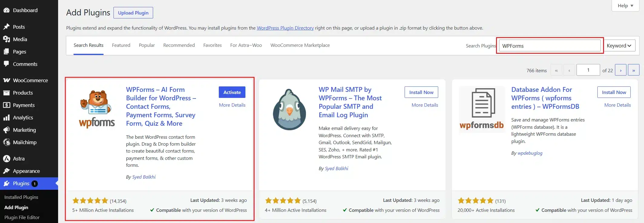Open More Details for WP Mail SMTP
Image resolution: width=644 pixels, height=223 pixels.
click(425, 105)
